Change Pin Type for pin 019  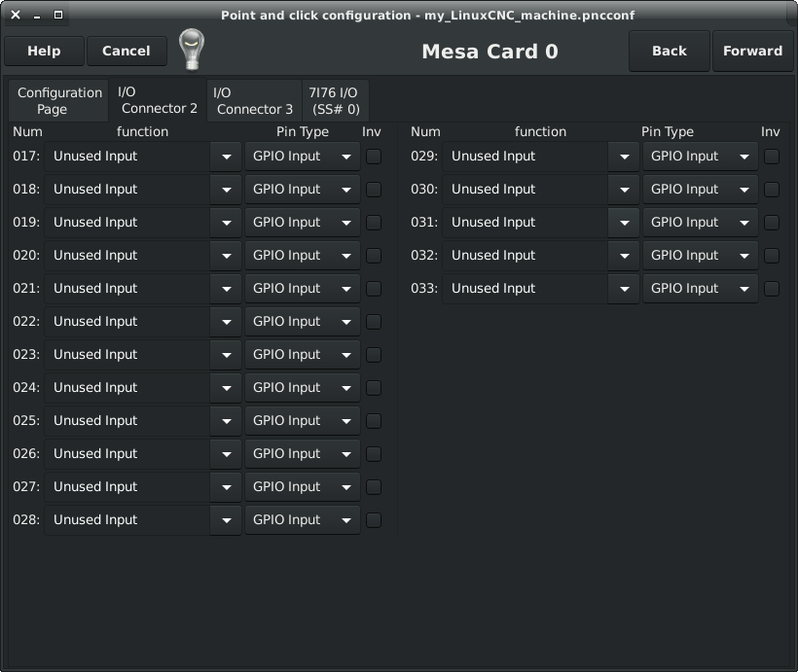click(x=303, y=223)
